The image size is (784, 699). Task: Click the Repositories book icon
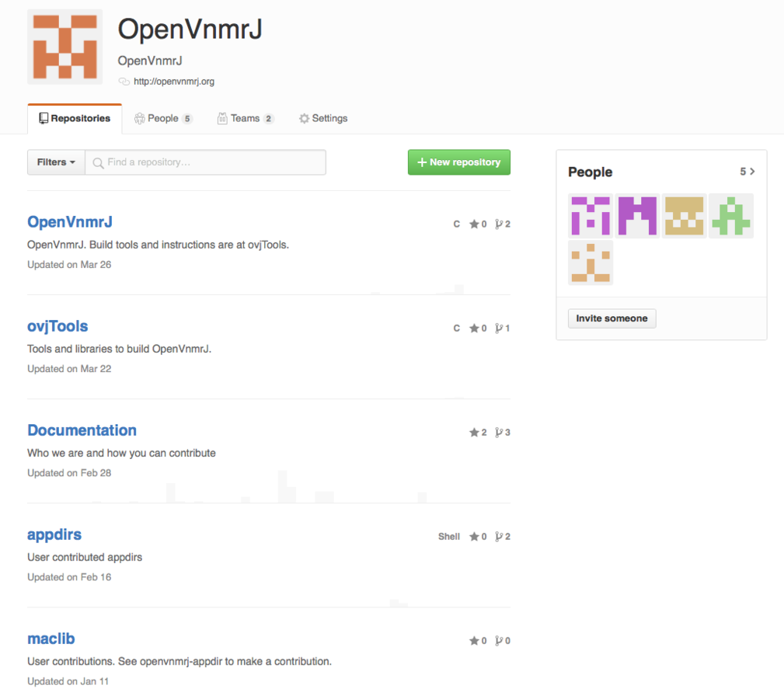(x=44, y=118)
